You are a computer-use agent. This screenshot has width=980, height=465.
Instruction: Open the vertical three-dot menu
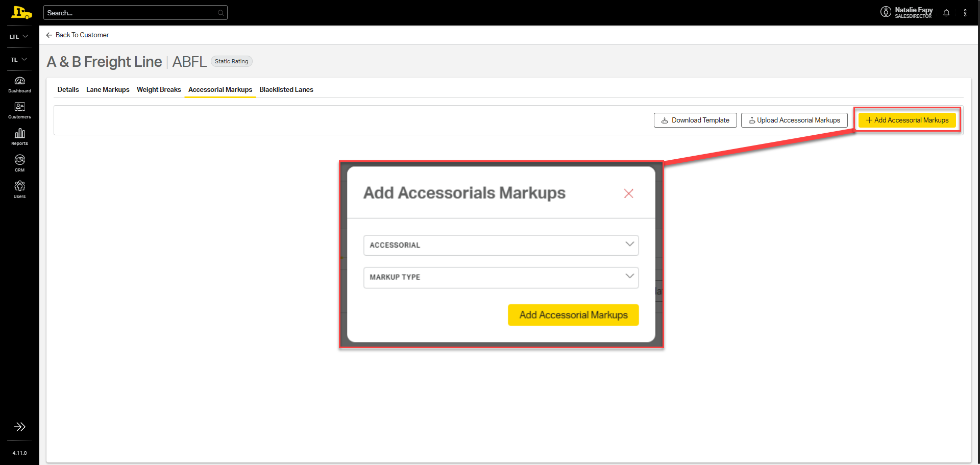tap(965, 13)
